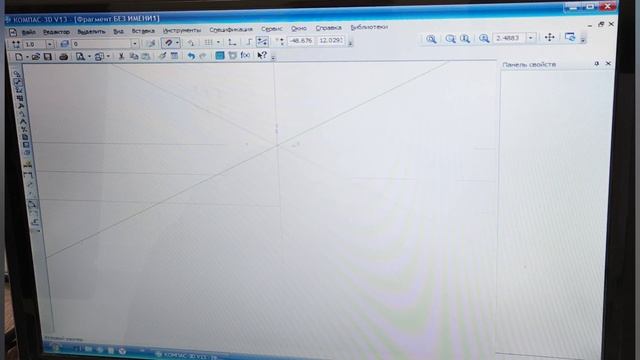
Task: Click the context help cursor icon
Action: point(262,55)
